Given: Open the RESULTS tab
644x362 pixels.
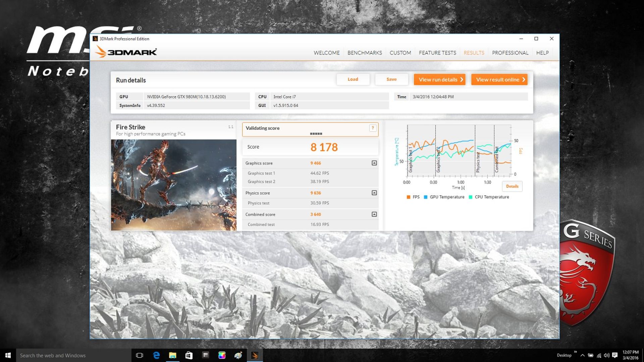Looking at the screenshot, I should [474, 53].
